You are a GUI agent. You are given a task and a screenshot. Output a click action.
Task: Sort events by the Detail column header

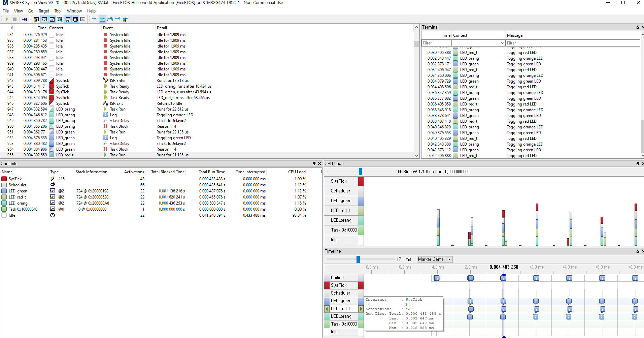pyautogui.click(x=162, y=28)
